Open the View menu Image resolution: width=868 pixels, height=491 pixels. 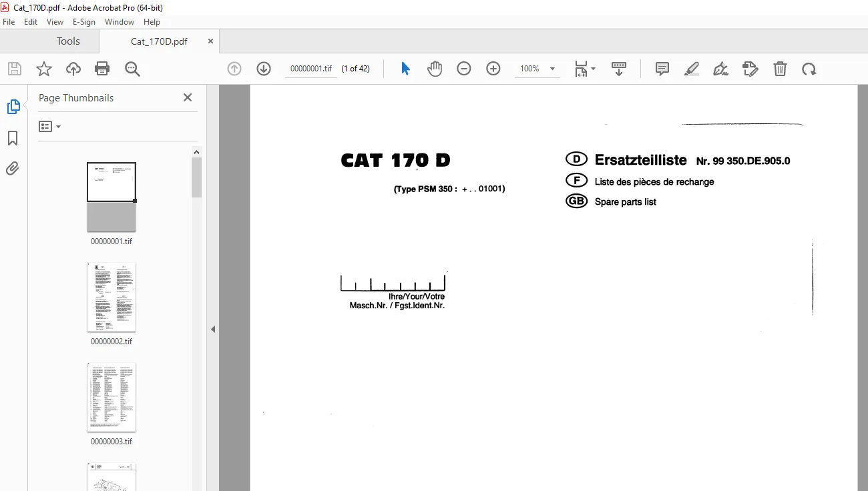[x=55, y=22]
